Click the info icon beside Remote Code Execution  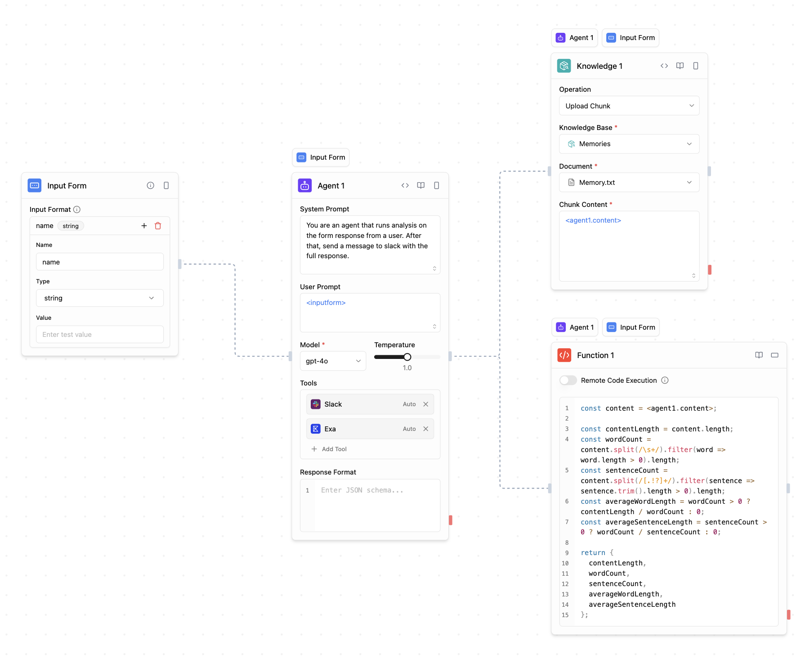tap(665, 380)
